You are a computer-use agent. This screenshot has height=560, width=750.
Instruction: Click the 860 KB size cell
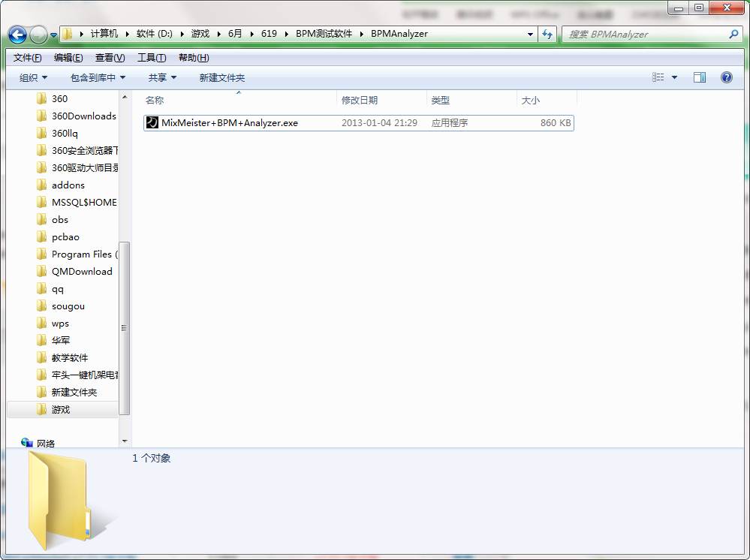[556, 123]
